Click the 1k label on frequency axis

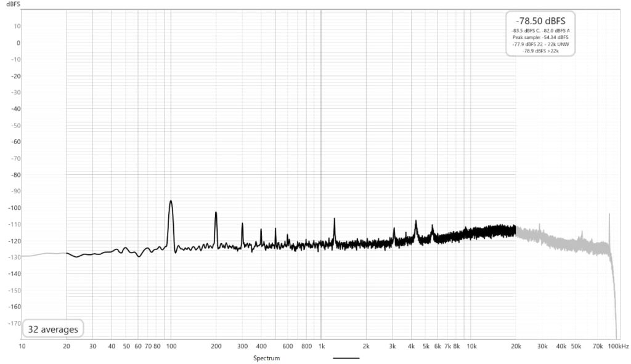click(x=321, y=347)
